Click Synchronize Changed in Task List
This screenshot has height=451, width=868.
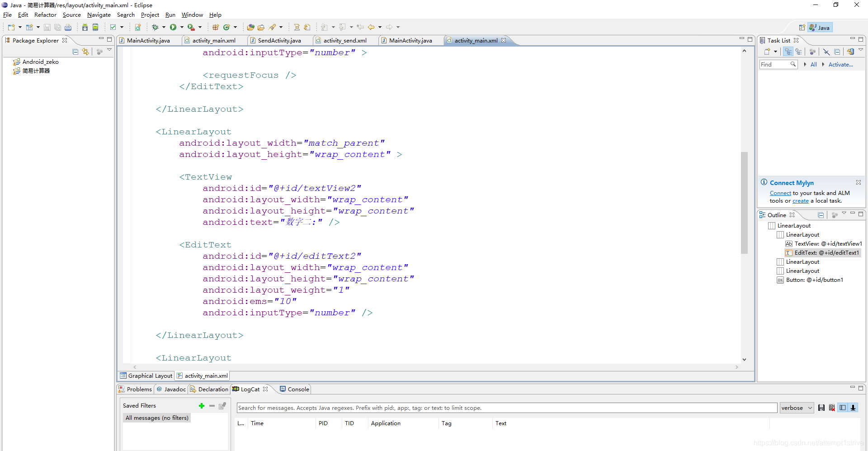[850, 52]
